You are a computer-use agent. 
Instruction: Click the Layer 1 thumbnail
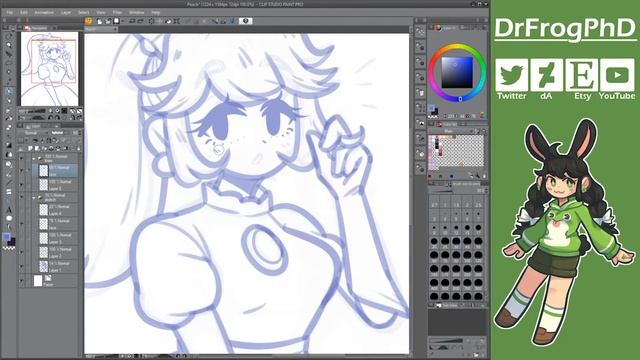44,267
